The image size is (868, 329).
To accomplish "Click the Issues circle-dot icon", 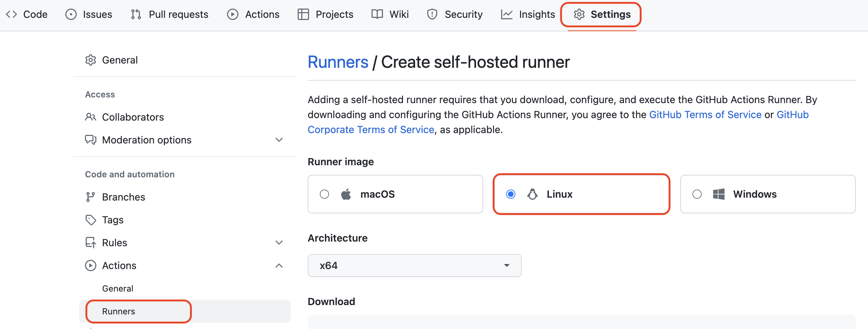I will (x=71, y=14).
